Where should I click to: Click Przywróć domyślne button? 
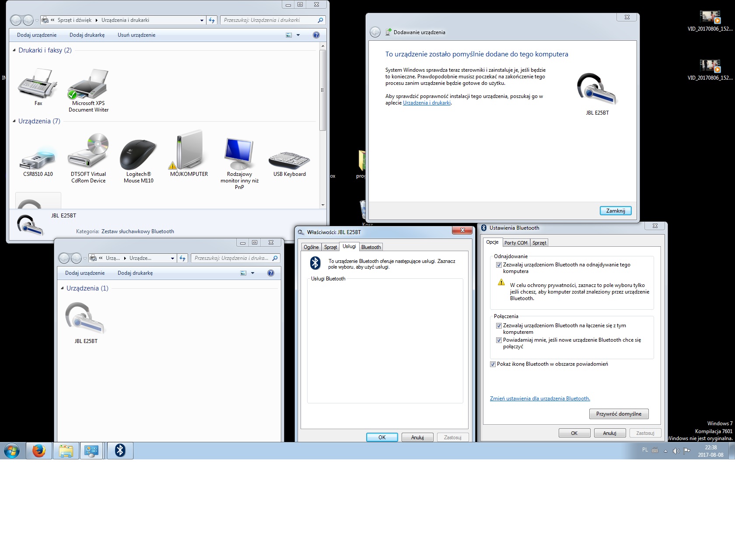[x=619, y=414]
